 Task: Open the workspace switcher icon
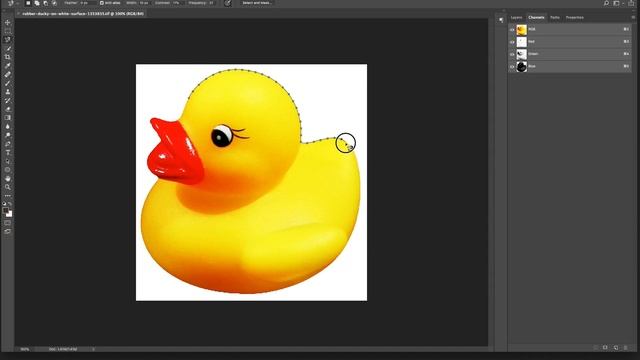coord(617,3)
